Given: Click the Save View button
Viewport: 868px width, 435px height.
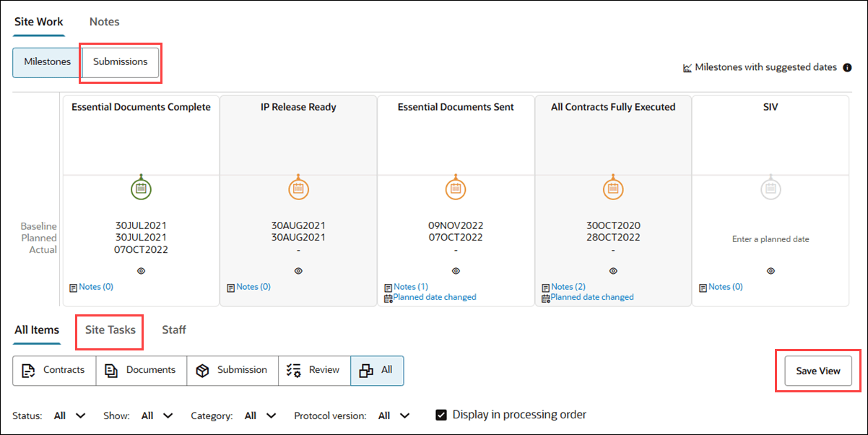Looking at the screenshot, I should (x=817, y=370).
